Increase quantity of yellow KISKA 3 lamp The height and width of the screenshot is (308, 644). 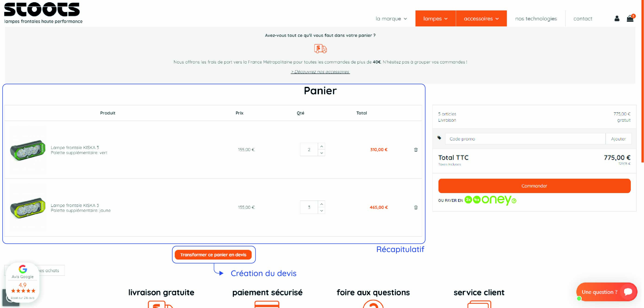(321, 204)
